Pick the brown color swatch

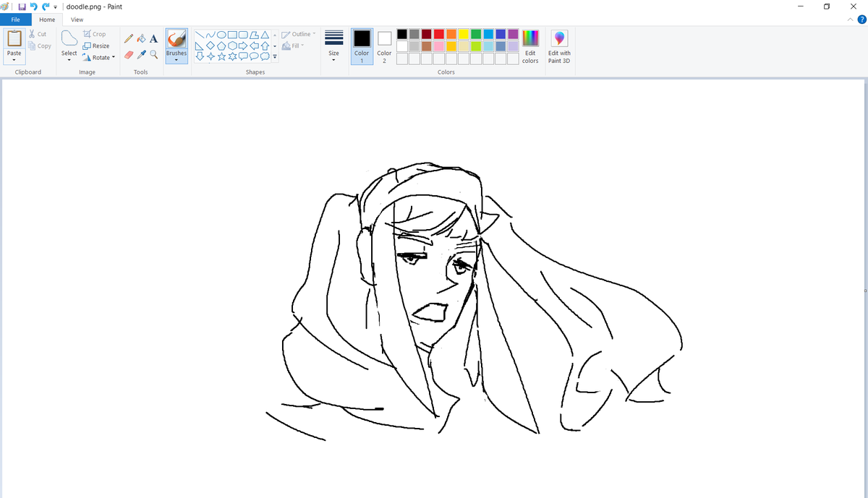coord(427,46)
